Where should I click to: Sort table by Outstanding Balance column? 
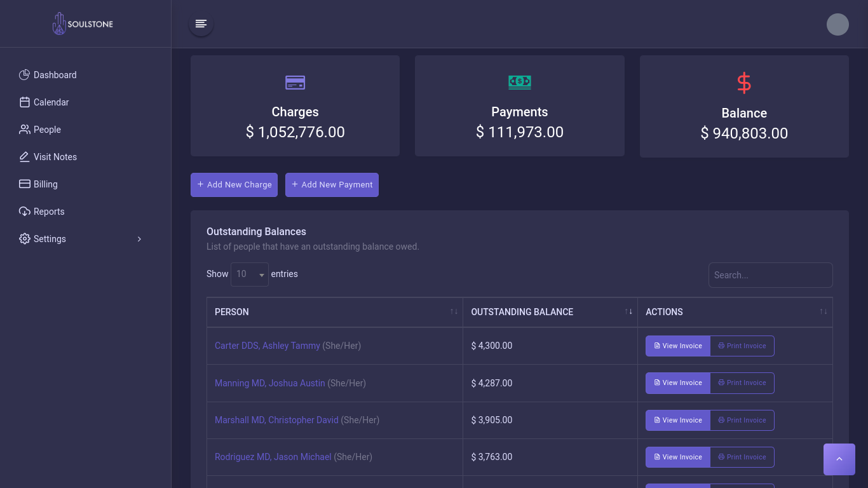[x=628, y=312]
